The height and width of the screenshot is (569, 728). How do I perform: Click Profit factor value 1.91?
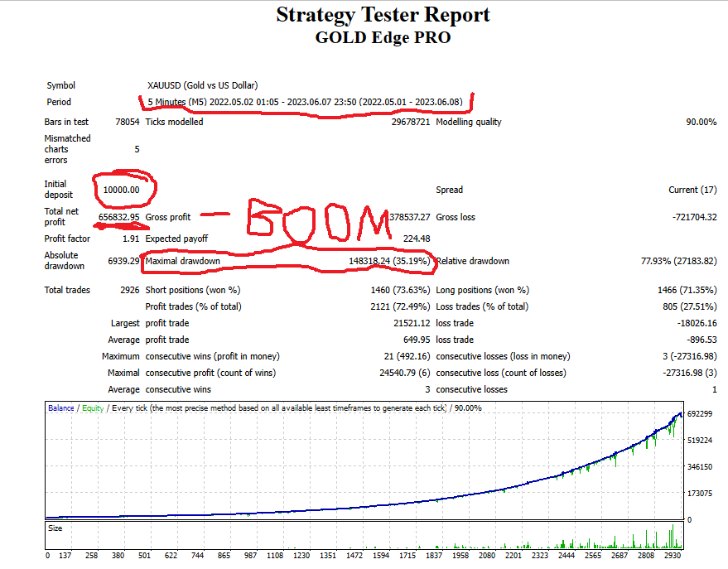click(131, 239)
